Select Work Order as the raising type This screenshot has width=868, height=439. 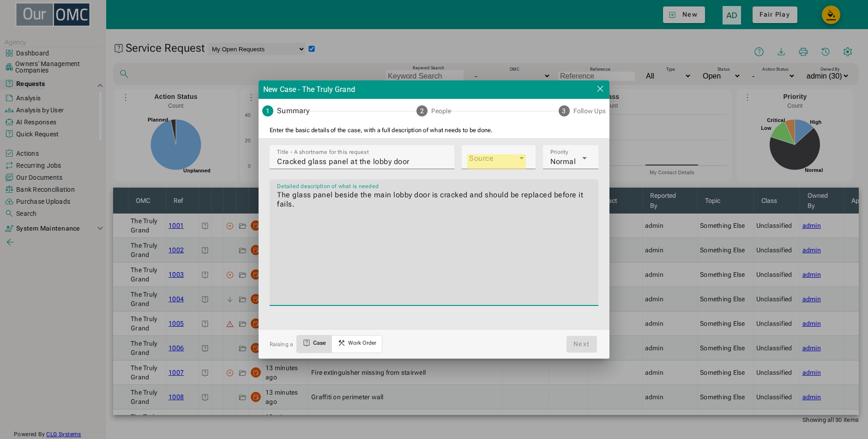coord(357,343)
